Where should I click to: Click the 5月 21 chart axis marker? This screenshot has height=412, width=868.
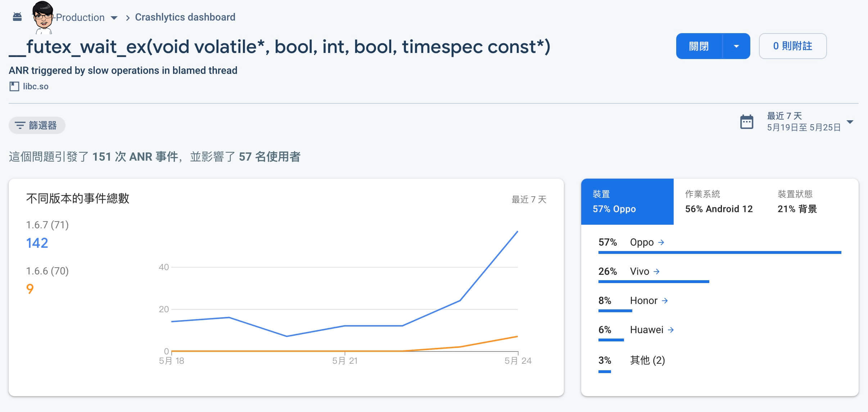[x=345, y=360]
